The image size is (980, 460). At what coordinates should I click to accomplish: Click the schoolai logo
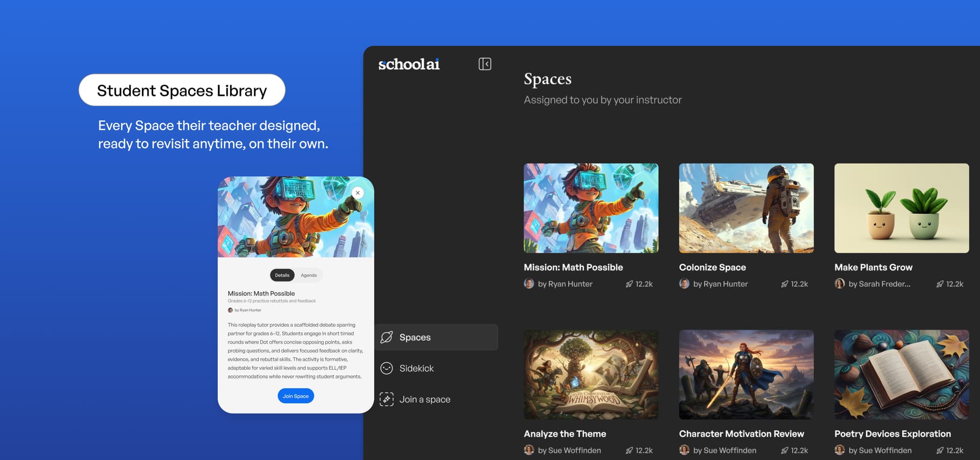pos(409,64)
